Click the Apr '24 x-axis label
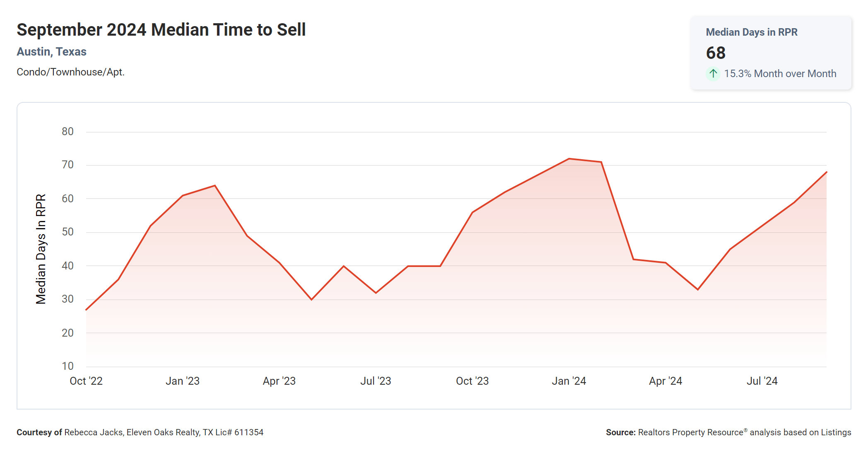 pos(665,381)
